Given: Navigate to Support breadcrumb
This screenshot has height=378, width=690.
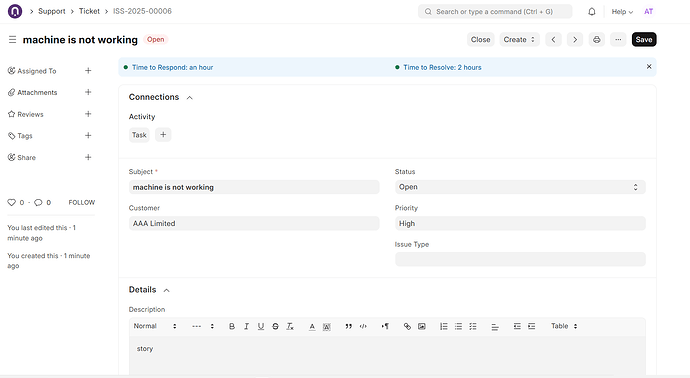Looking at the screenshot, I should tap(51, 11).
